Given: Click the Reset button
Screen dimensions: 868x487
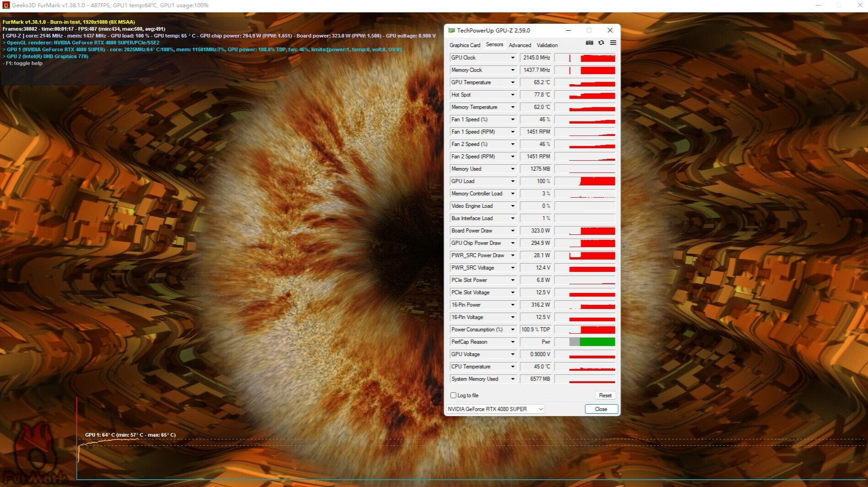Looking at the screenshot, I should tap(605, 395).
